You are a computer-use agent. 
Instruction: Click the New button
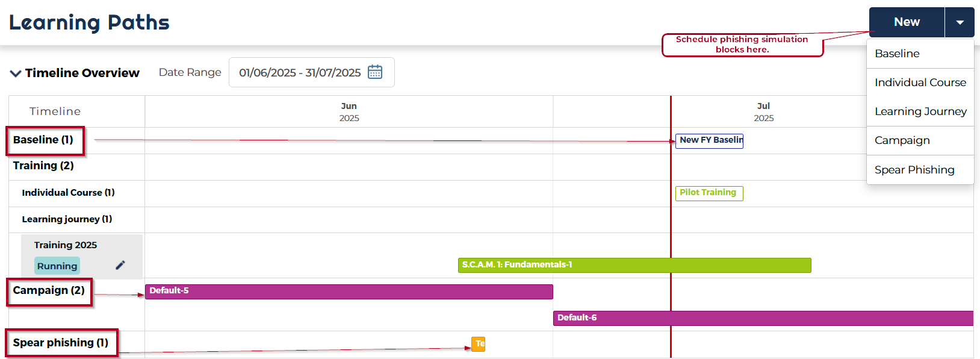click(x=907, y=22)
